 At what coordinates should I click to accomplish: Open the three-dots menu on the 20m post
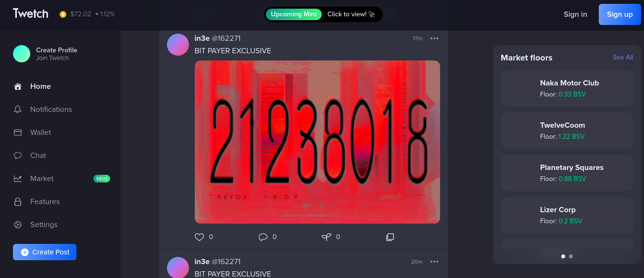(434, 262)
